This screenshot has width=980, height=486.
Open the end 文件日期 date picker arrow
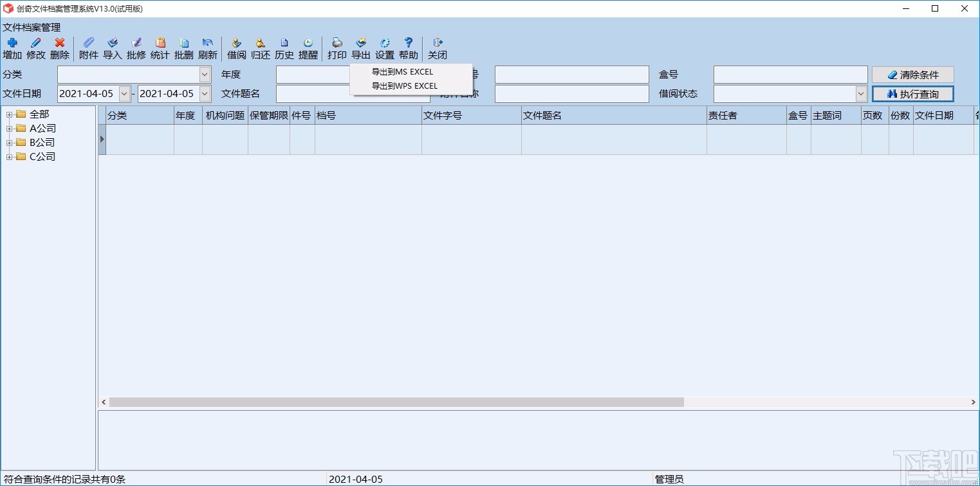coord(205,94)
